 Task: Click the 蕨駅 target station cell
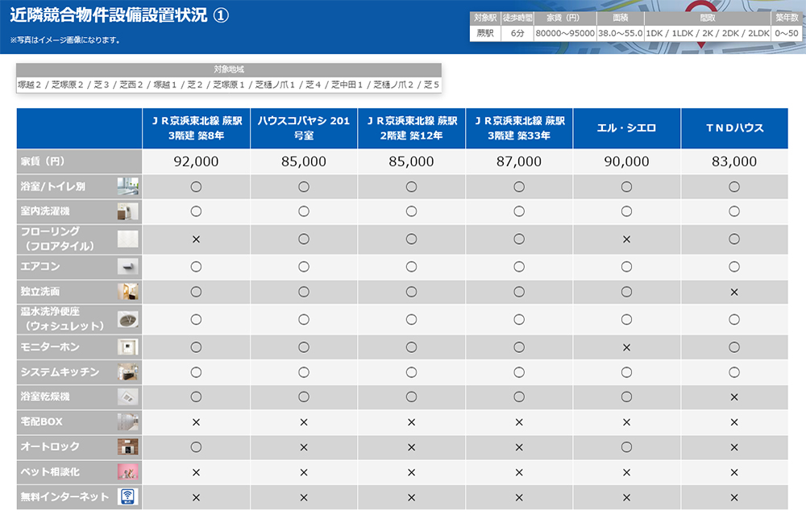[484, 33]
